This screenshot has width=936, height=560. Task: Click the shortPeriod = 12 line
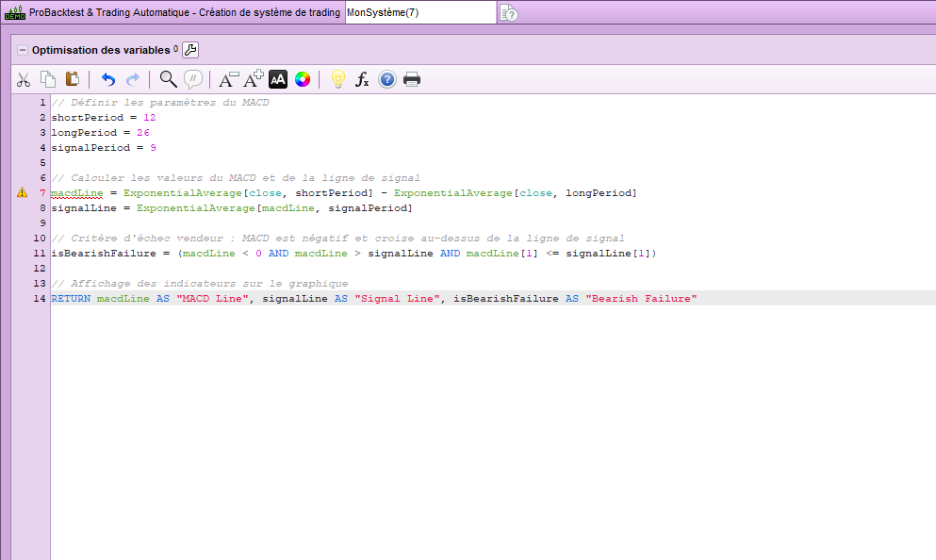tap(104, 118)
